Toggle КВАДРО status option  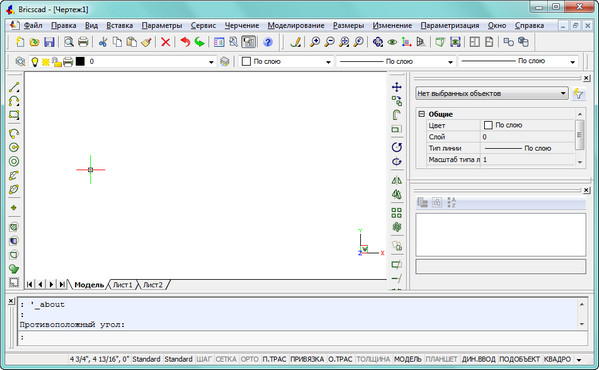pyautogui.click(x=557, y=359)
